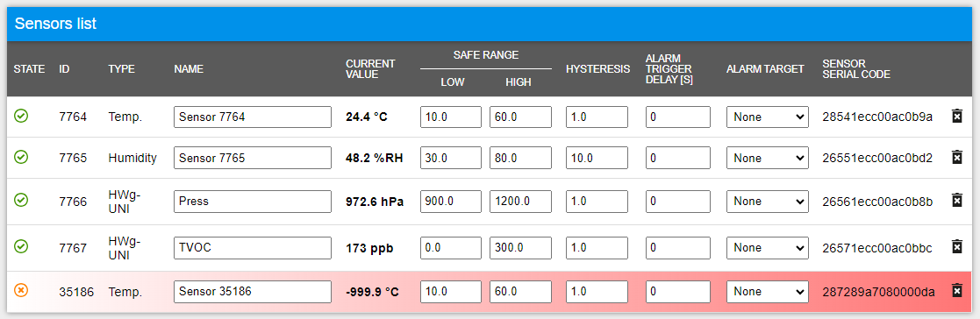980x319 pixels.
Task: Select serial code 28541ecc00ac0b9a
Action: [877, 117]
